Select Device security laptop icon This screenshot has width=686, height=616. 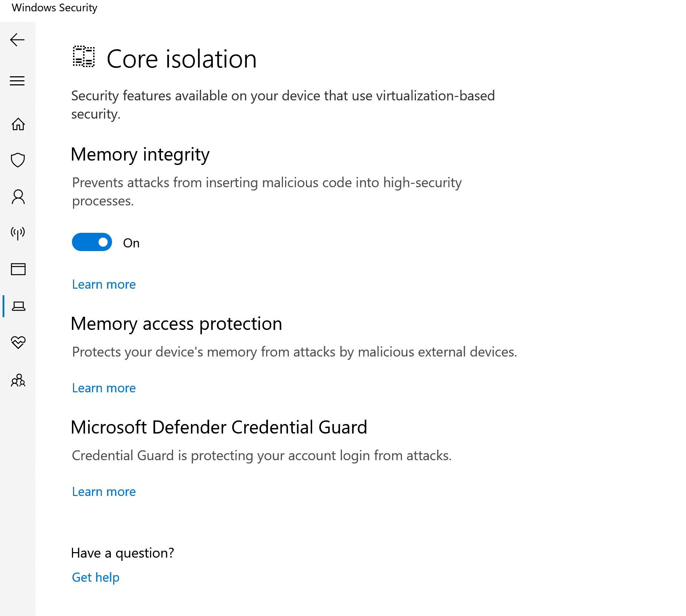coord(18,306)
